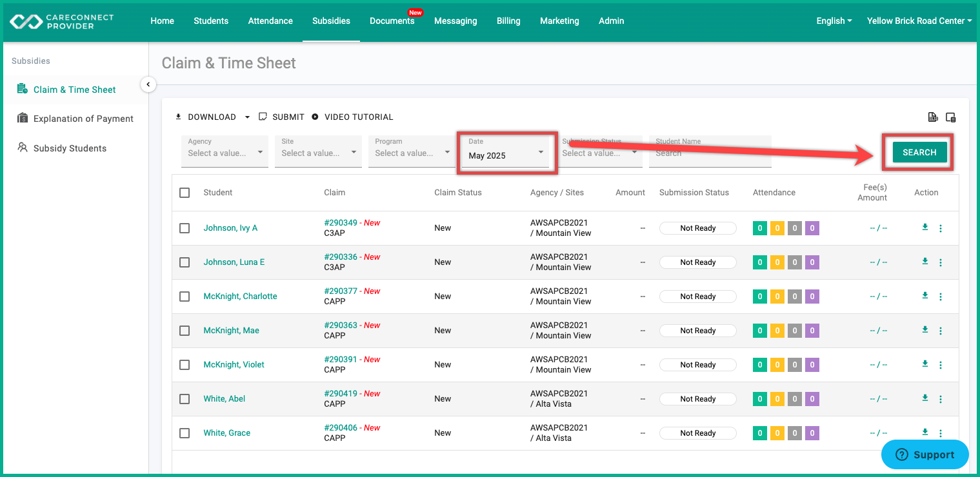Open the Admin menu
The image size is (980, 477).
click(611, 21)
